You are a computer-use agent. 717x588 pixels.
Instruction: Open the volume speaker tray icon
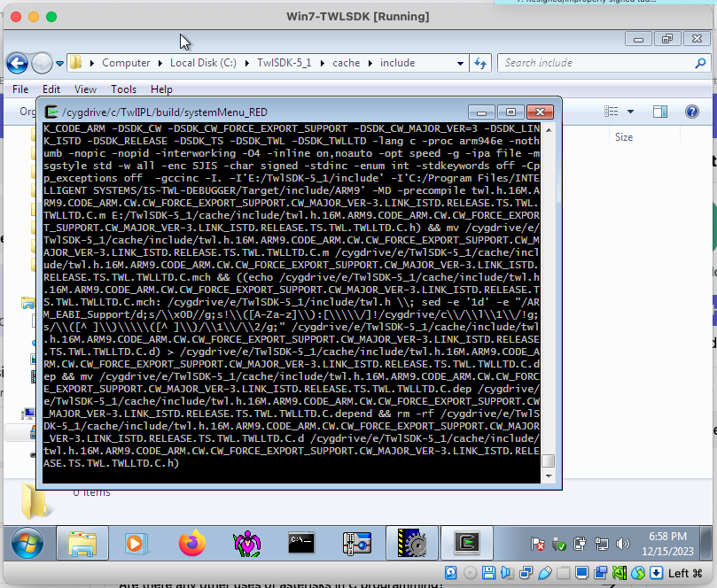[x=622, y=544]
